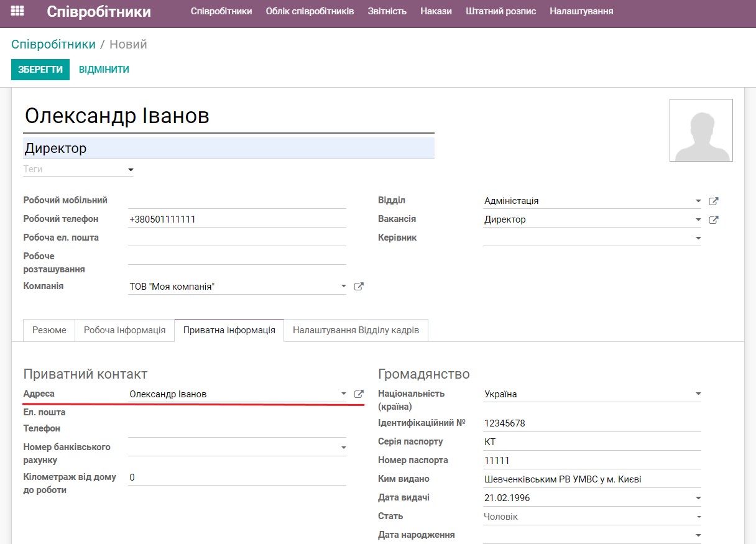This screenshot has width=756, height=544.
Task: Follow the Співробітники breadcrumb link
Action: (53, 44)
